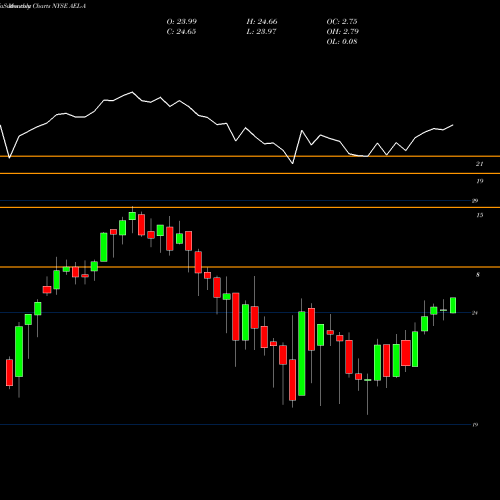The width and height of the screenshot is (500, 500).
Task: Click the axis label 8
Action: (x=478, y=275)
